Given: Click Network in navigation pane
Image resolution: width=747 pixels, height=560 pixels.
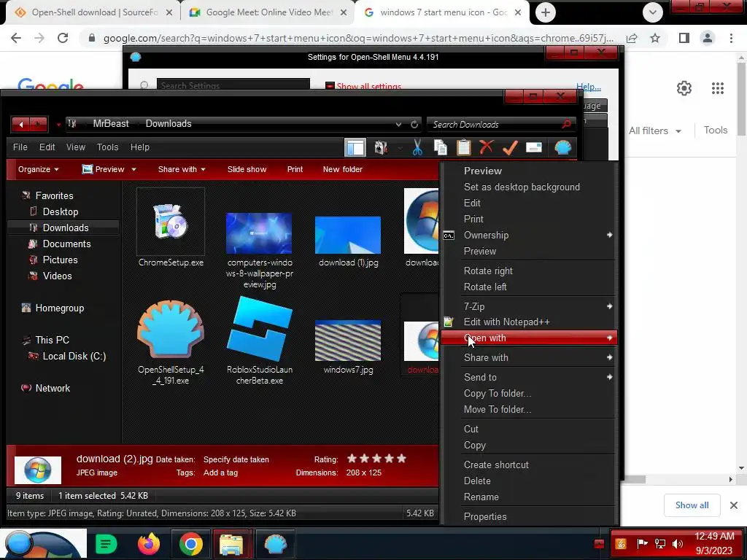Looking at the screenshot, I should point(53,388).
